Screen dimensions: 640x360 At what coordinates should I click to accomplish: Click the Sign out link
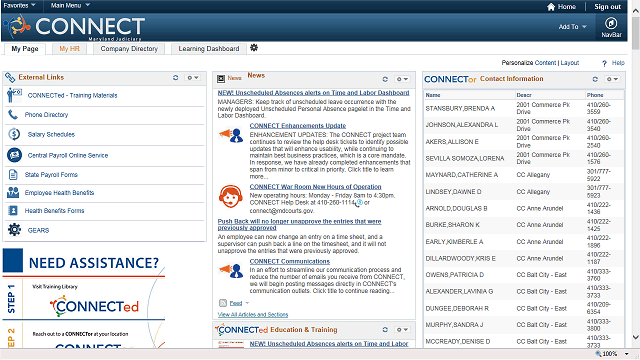[607, 7]
